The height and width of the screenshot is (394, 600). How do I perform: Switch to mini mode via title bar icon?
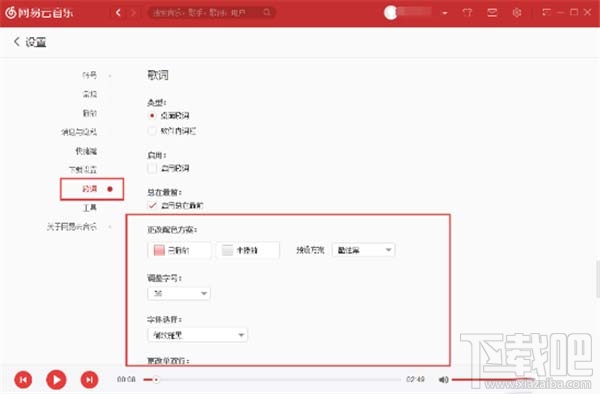tap(546, 12)
